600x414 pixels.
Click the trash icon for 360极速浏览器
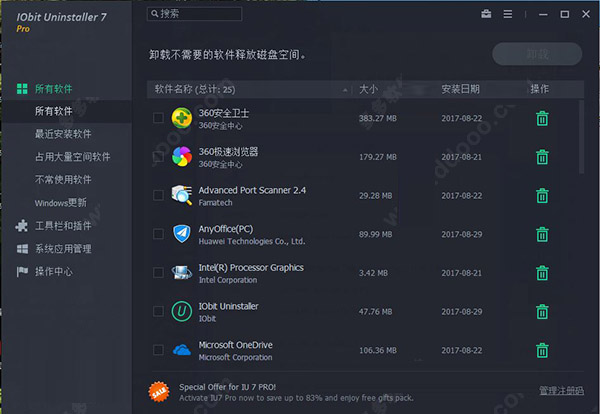[x=542, y=157]
